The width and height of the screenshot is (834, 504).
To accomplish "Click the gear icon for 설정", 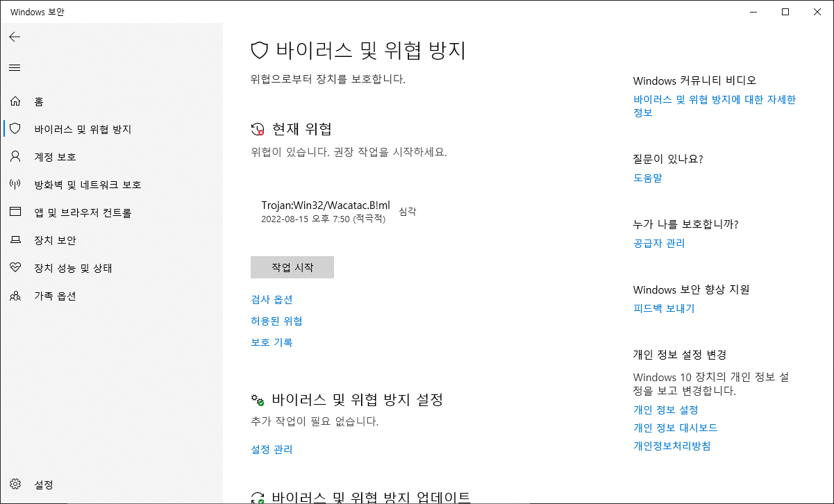I will coord(15,485).
